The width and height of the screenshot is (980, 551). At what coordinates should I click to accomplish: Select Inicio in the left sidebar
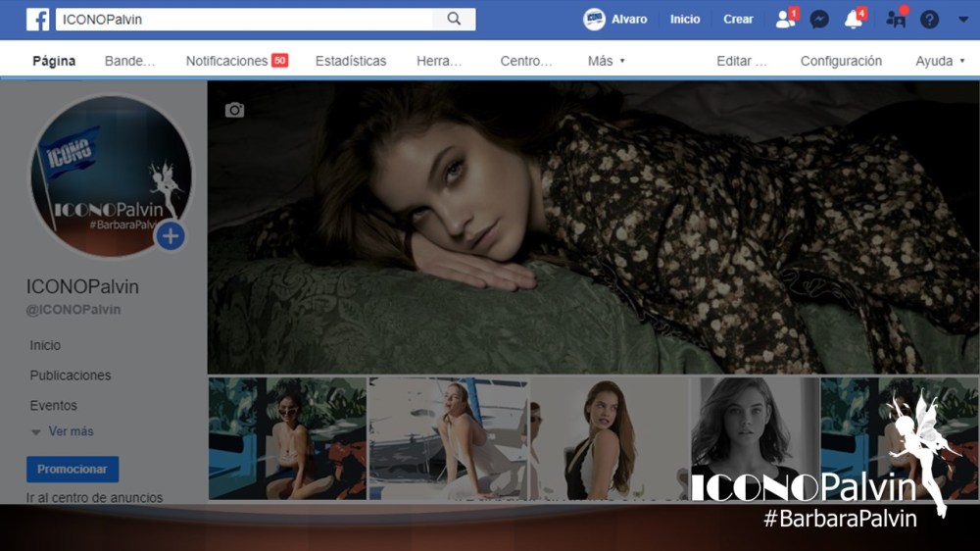tap(45, 345)
